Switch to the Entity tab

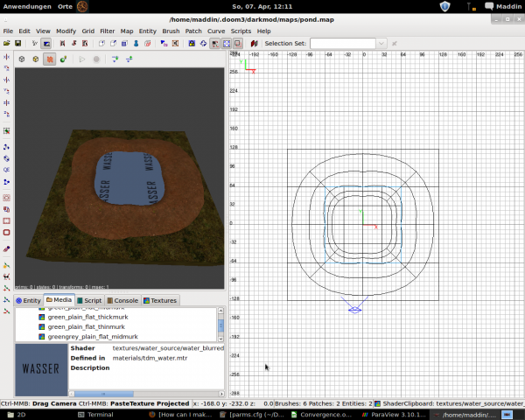tap(28, 300)
